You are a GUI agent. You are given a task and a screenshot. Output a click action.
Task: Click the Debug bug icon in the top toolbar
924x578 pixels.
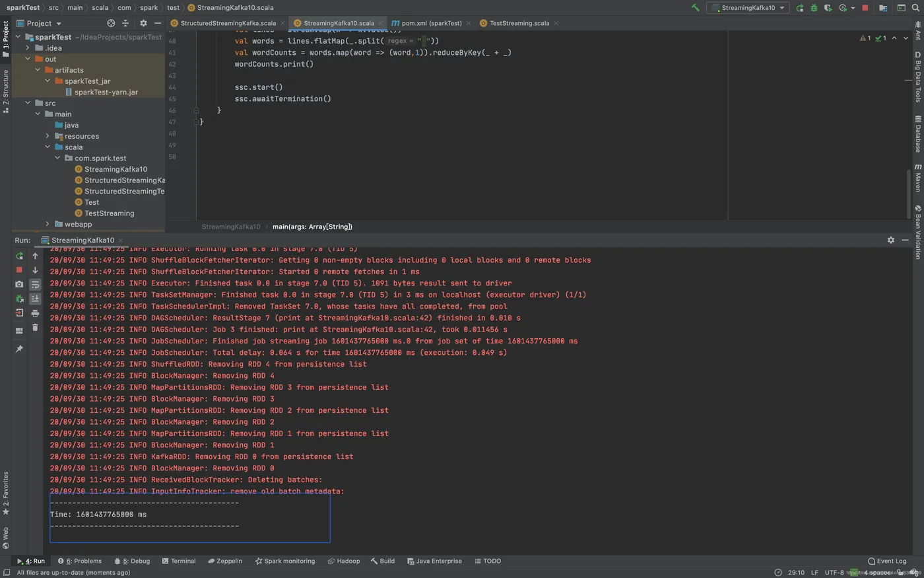pyautogui.click(x=814, y=8)
